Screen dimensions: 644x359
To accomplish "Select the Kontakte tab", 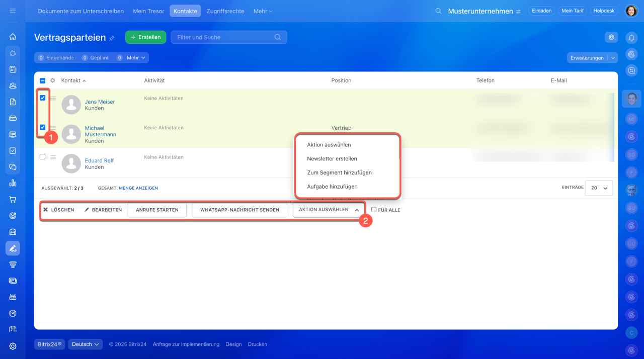I will coord(185,11).
